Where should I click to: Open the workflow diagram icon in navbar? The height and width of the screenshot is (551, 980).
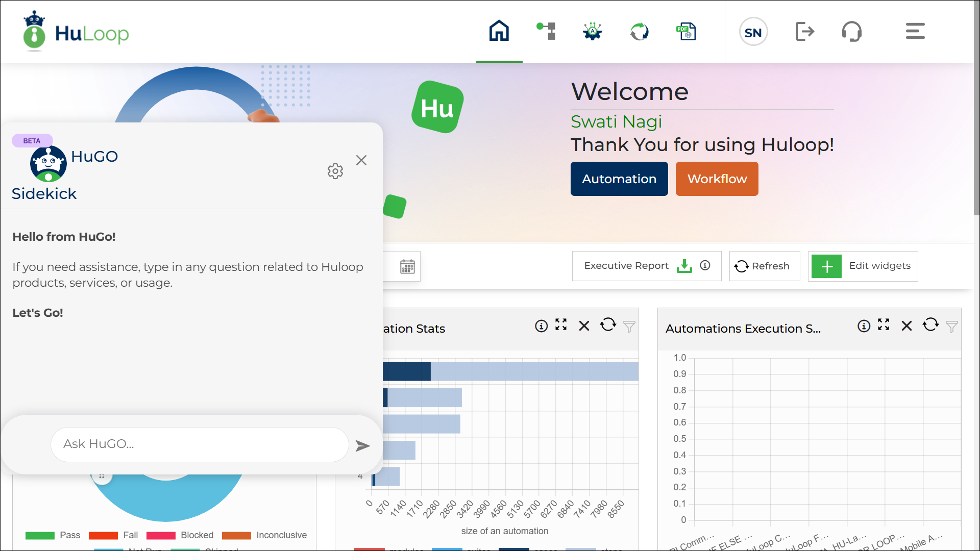tap(546, 31)
